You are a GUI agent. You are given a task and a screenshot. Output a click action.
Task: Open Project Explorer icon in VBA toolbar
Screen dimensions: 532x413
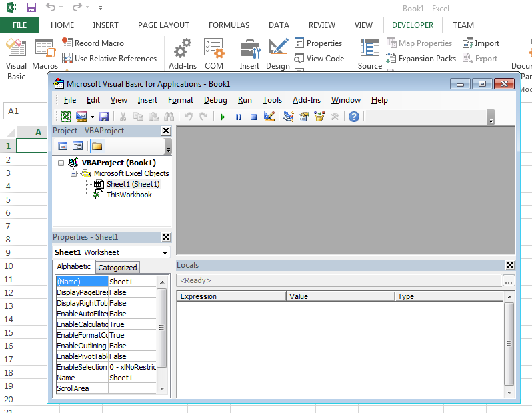(289, 117)
